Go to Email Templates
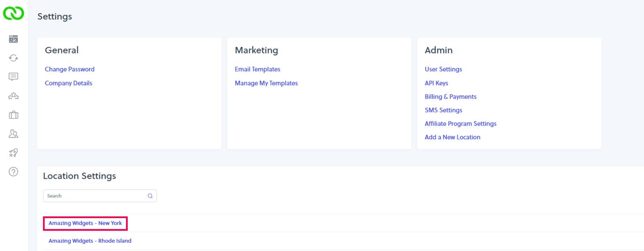Screen dimensions: 644x251 coord(258,69)
